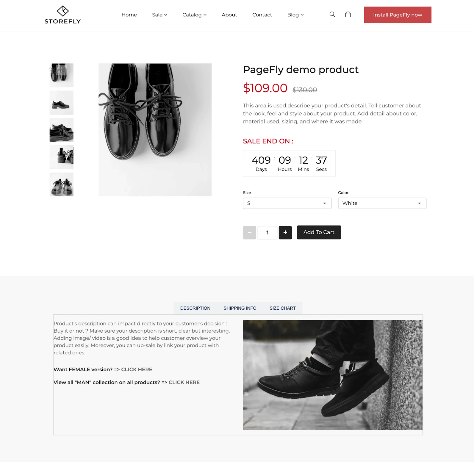The width and height of the screenshot is (474, 476).
Task: Switch to the Shipping Info tab
Action: pyautogui.click(x=240, y=308)
